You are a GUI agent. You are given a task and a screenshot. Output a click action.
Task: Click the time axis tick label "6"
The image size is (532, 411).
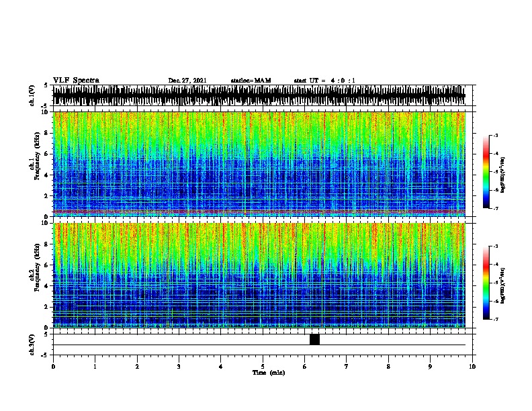[304, 366]
